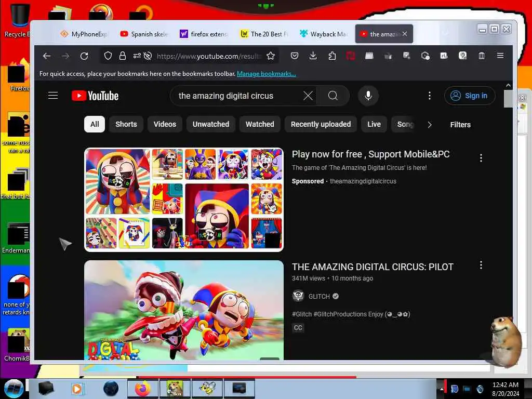
Task: Open the tracking protection shield icon
Action: tap(108, 56)
